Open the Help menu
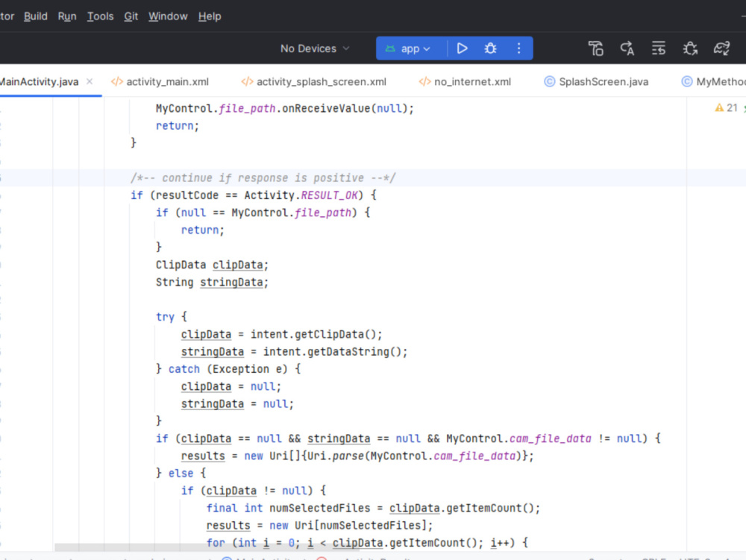This screenshot has height=560, width=746. (210, 16)
